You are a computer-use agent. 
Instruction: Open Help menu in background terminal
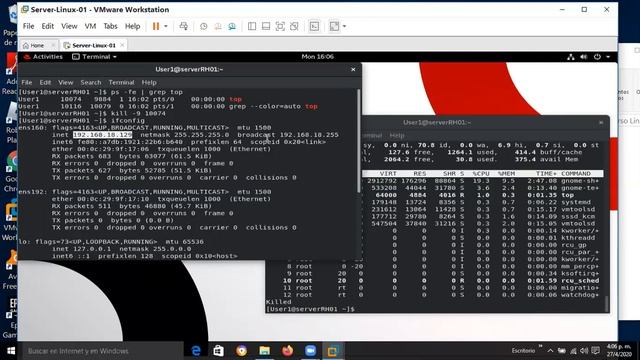tap(397, 136)
